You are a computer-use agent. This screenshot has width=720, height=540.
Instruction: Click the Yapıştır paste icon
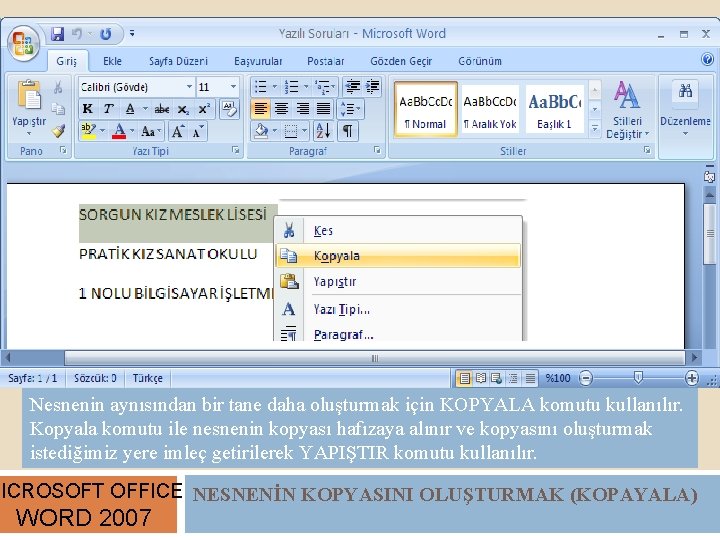point(28,95)
